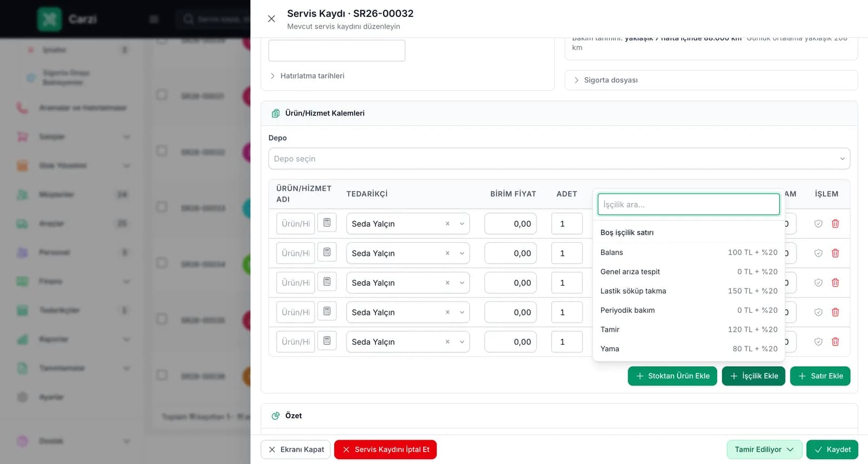The image size is (868, 464).
Task: Select the Balans labor option
Action: pyautogui.click(x=688, y=253)
